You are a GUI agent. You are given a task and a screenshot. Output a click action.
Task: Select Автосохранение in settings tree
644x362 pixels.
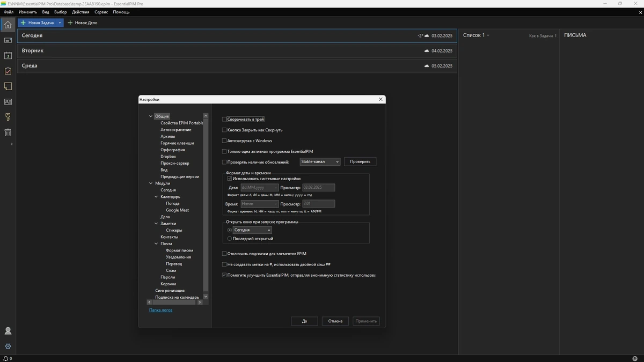175,130
